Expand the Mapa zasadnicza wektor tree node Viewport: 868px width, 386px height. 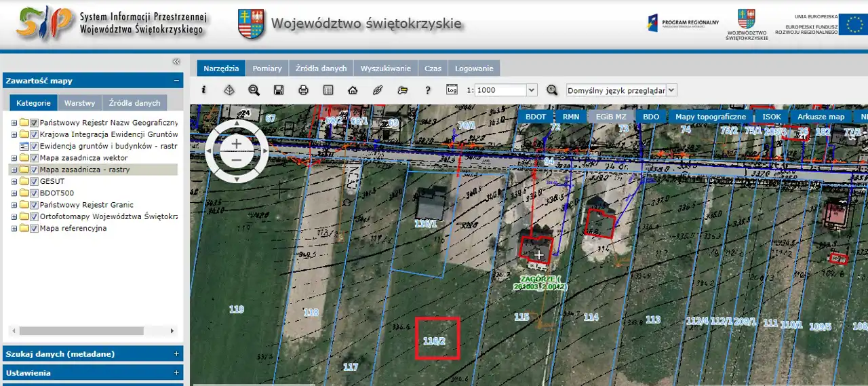tap(14, 158)
